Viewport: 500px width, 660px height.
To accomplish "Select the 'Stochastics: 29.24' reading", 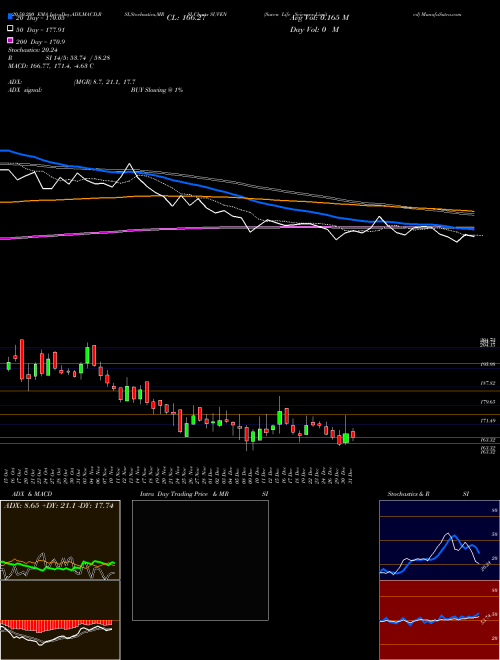I will [31, 50].
